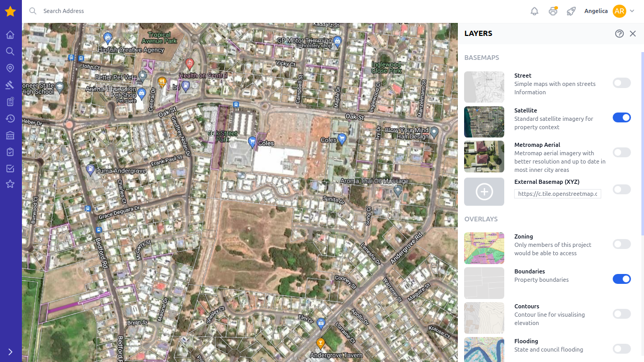Click the Aroma Thai Oil Massage marker
Viewport: 644px width, 362px height.
click(398, 191)
